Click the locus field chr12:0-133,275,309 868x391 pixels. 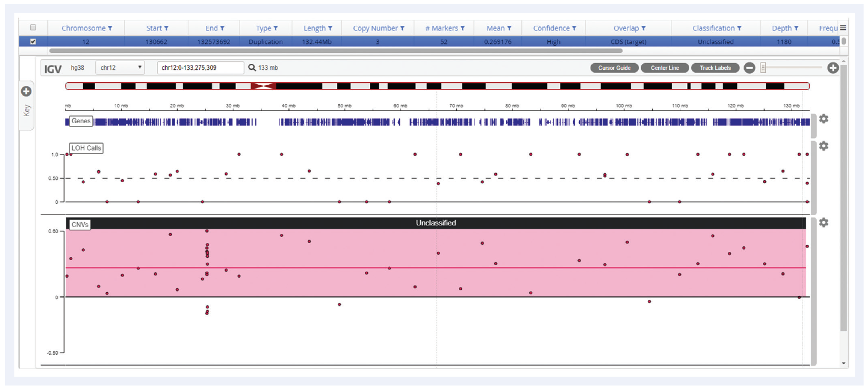point(200,68)
